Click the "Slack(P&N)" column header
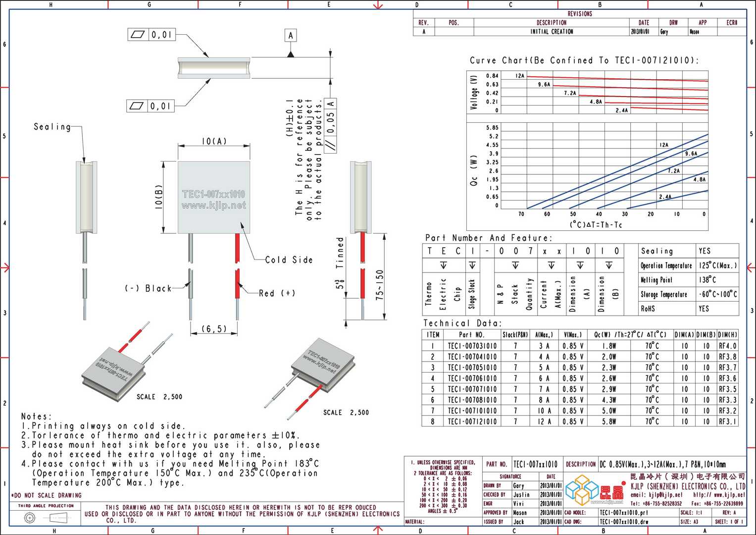Screen dimensions: 756x535 515,335
